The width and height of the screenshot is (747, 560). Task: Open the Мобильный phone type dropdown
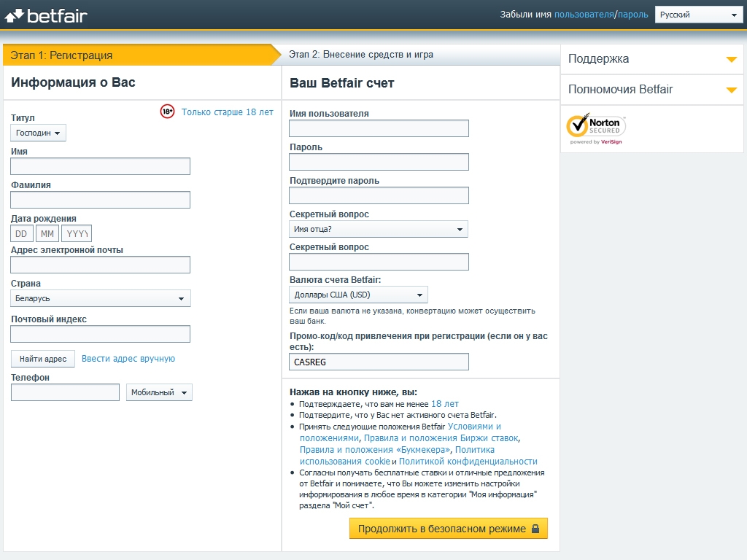click(159, 392)
